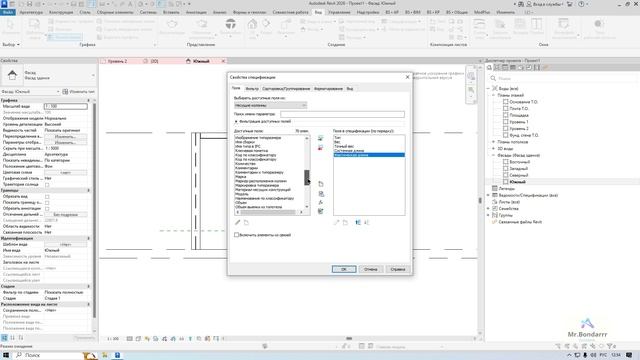
Task: Expand the Schedules/Specifications tree node
Action: coord(488,195)
